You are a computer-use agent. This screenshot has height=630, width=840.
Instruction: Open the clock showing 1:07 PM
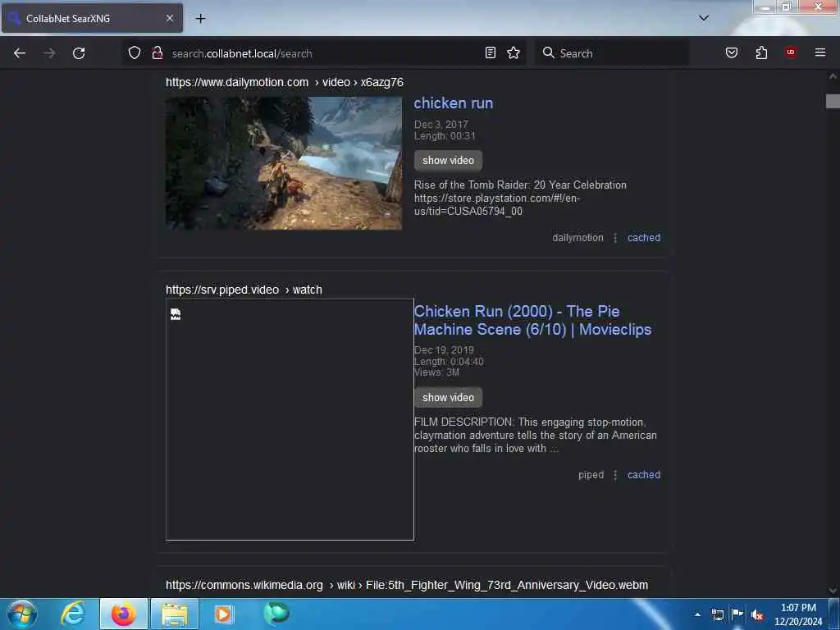(798, 614)
